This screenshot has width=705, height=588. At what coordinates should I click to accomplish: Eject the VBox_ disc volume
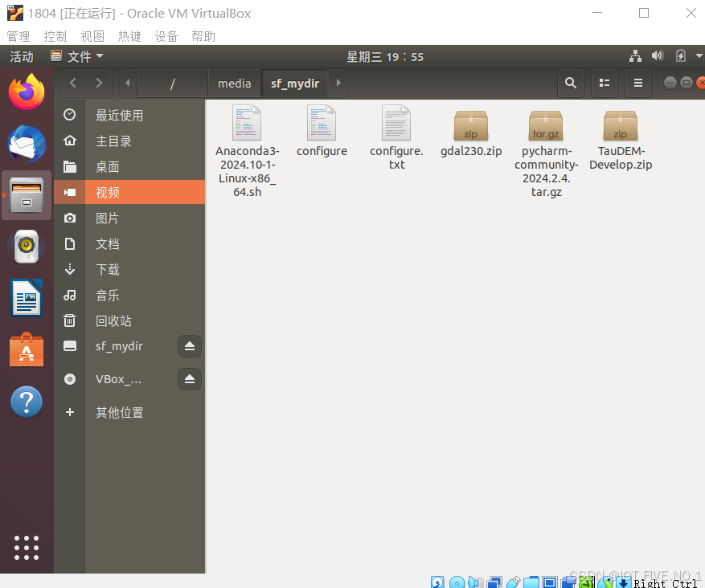pyautogui.click(x=189, y=379)
